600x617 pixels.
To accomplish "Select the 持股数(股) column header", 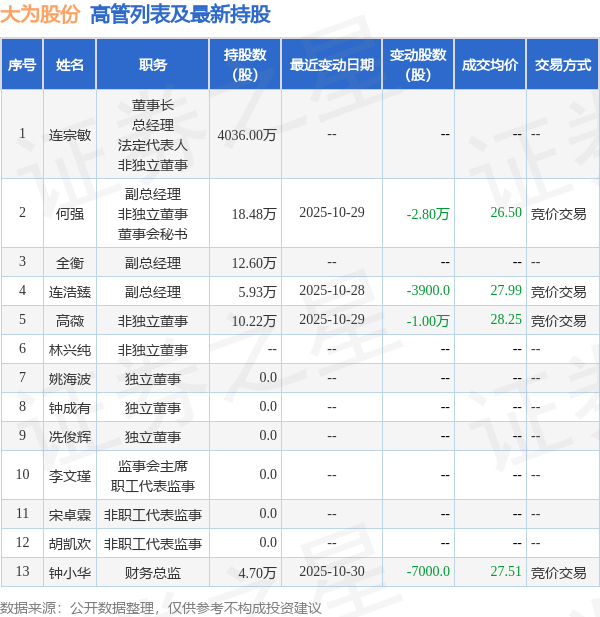I will tap(245, 65).
